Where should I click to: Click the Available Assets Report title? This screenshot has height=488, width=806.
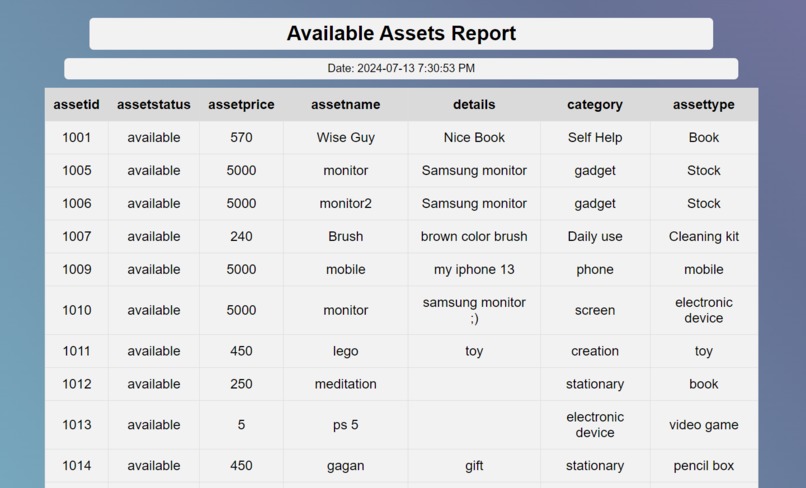(x=401, y=33)
